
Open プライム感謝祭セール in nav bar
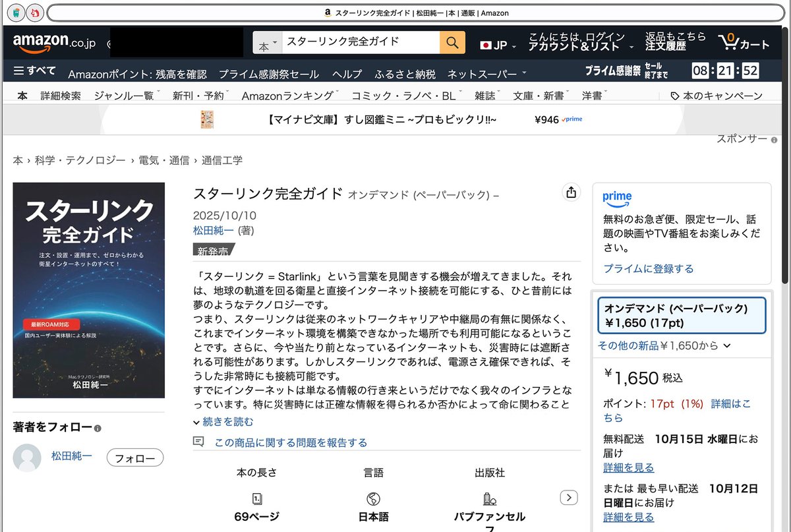coord(269,74)
